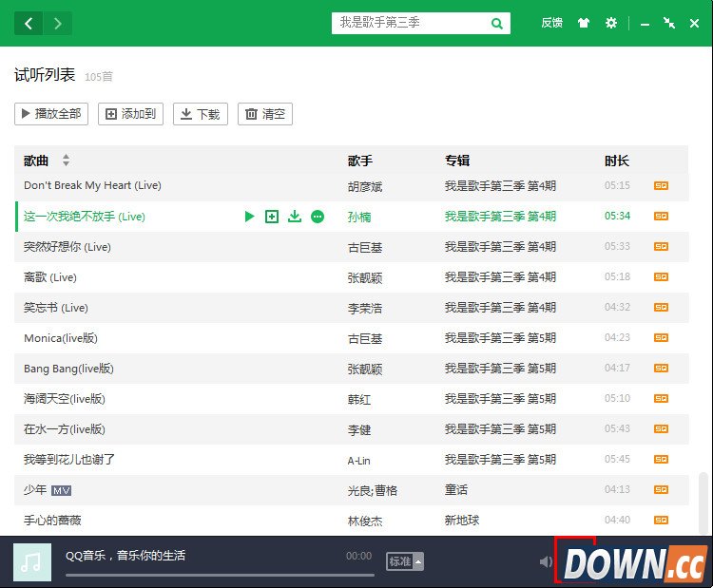This screenshot has width=713, height=588.
Task: Open artist 李荣浩
Action: (x=365, y=309)
